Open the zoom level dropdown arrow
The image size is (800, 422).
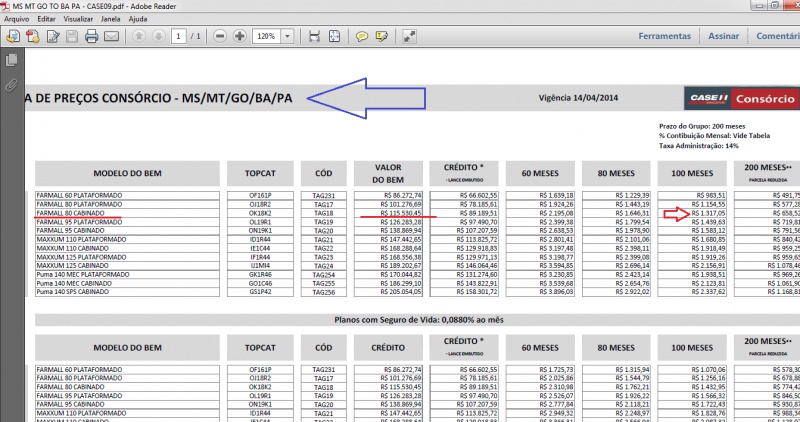tap(287, 36)
